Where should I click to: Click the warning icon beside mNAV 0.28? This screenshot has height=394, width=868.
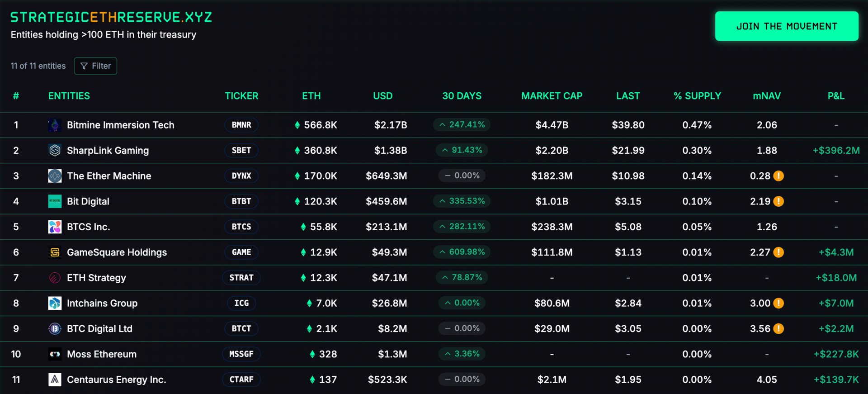(778, 176)
